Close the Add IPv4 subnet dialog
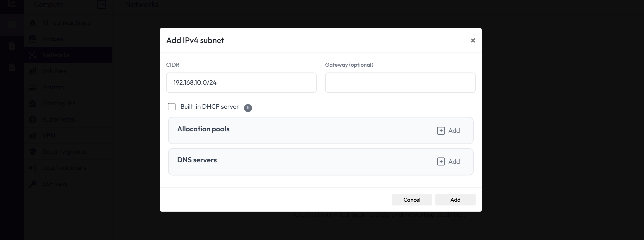 [473, 40]
